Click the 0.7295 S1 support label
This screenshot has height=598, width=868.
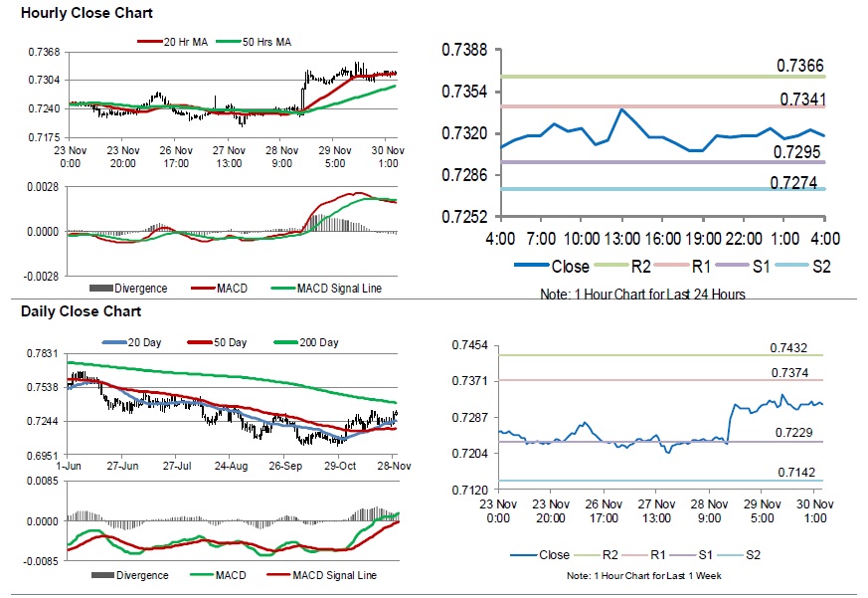796,152
